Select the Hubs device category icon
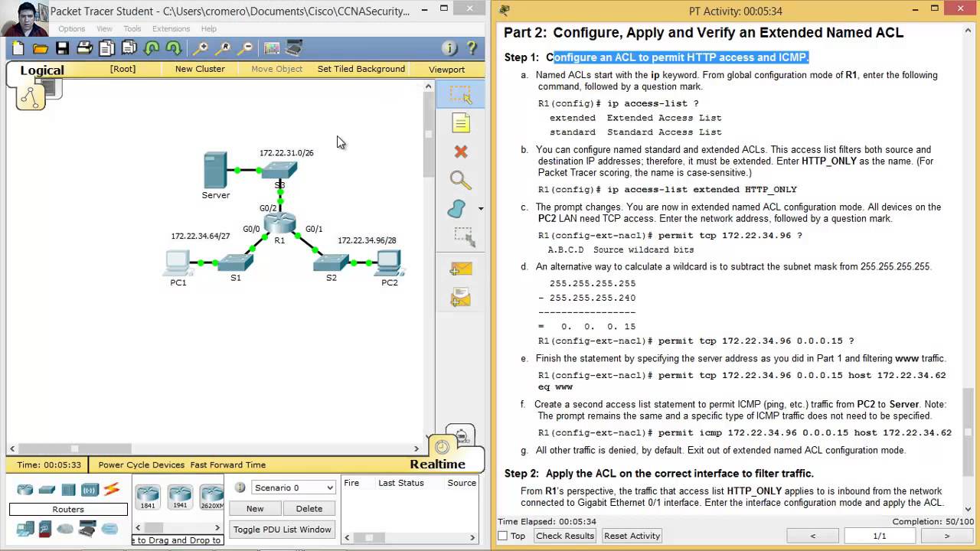 68,490
